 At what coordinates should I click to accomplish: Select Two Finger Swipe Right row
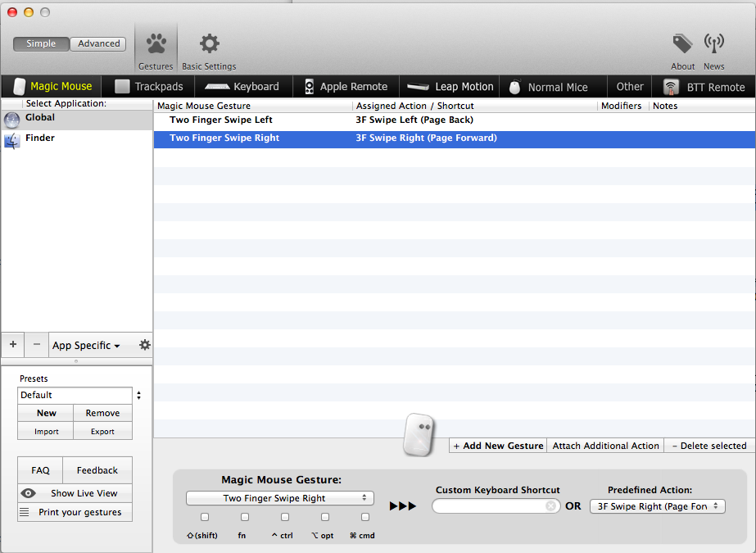455,138
